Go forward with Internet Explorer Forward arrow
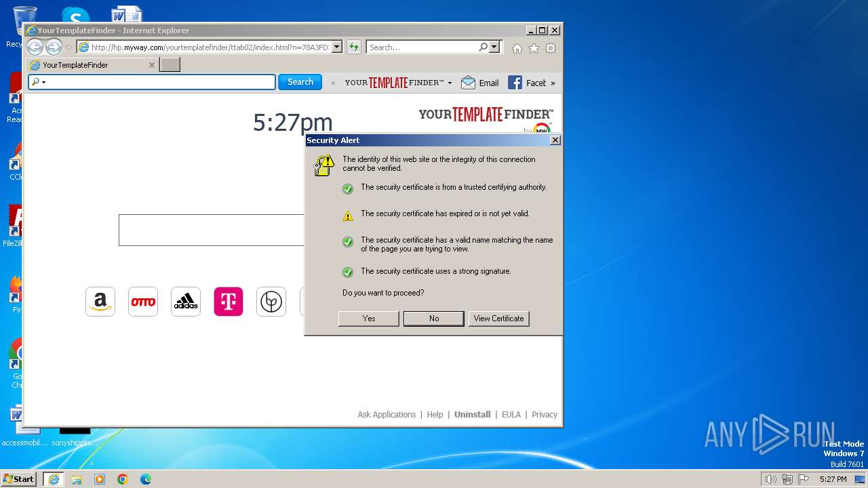The image size is (868, 488). coord(54,47)
